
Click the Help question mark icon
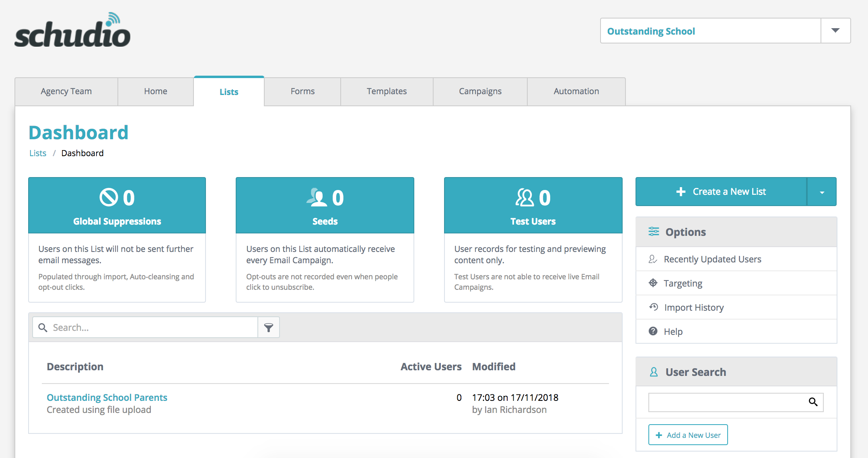point(653,331)
